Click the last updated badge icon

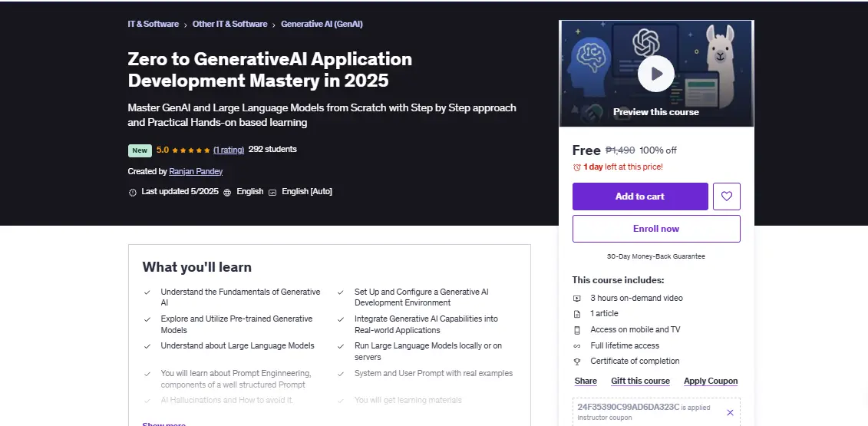132,192
